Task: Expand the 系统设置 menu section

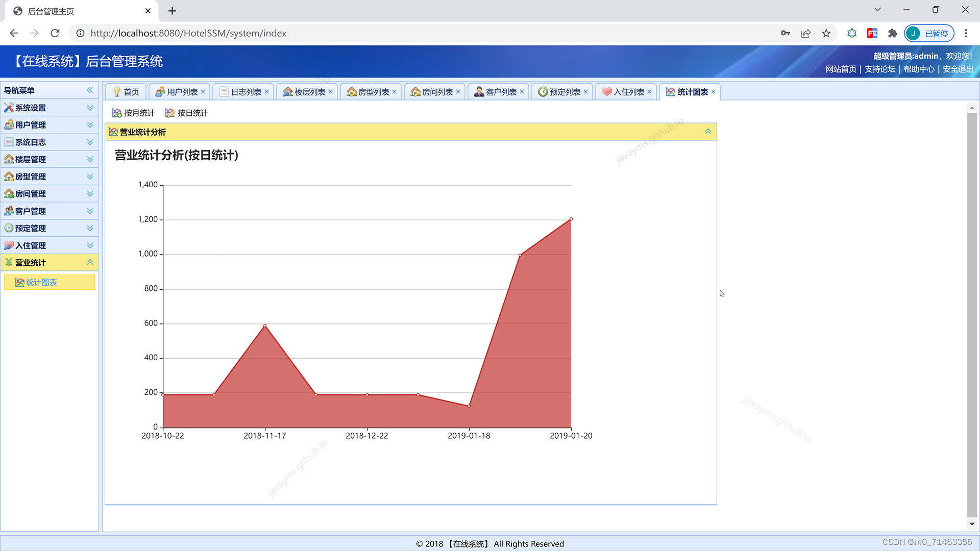Action: (x=49, y=108)
